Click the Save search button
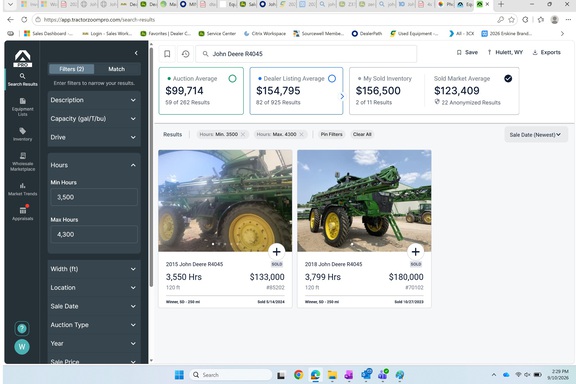Image resolution: width=576 pixels, height=384 pixels. click(x=467, y=52)
